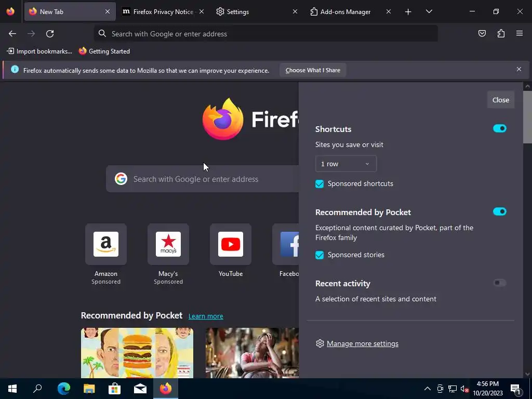
Task: Click Import bookmarks in bookmarks toolbar
Action: 39,51
